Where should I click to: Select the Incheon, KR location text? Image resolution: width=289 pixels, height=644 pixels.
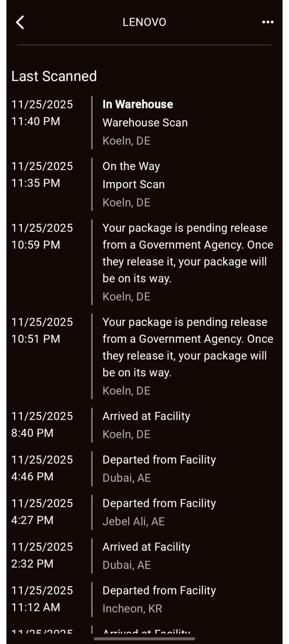[132, 608]
